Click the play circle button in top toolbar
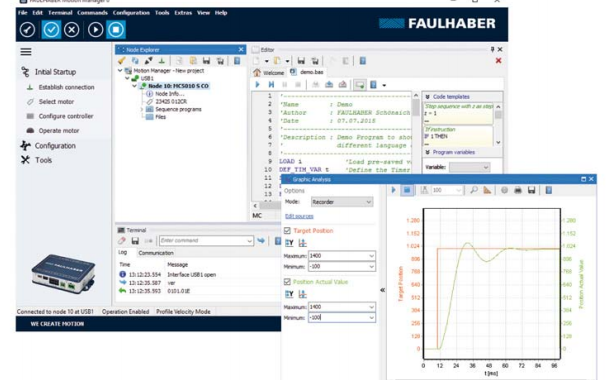Viewport: 608px width, 380px height. 95,29
